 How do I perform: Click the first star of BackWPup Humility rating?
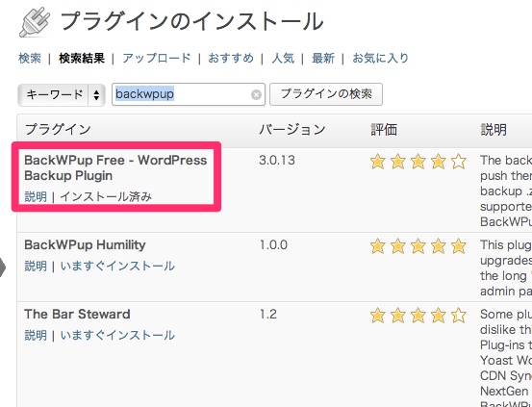(x=378, y=245)
